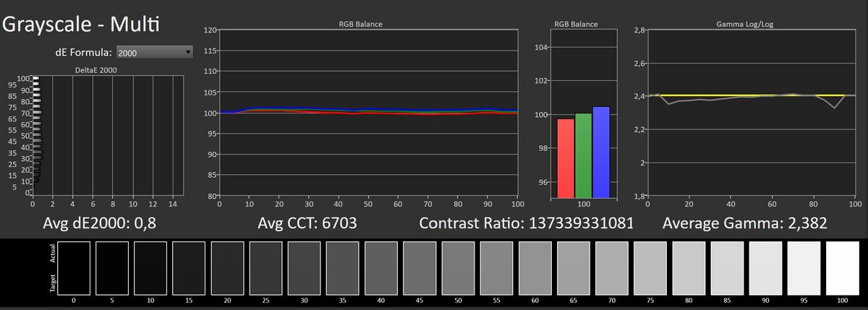The image size is (868, 310).
Task: Click the grayscale patch labeled 70
Action: pyautogui.click(x=612, y=267)
